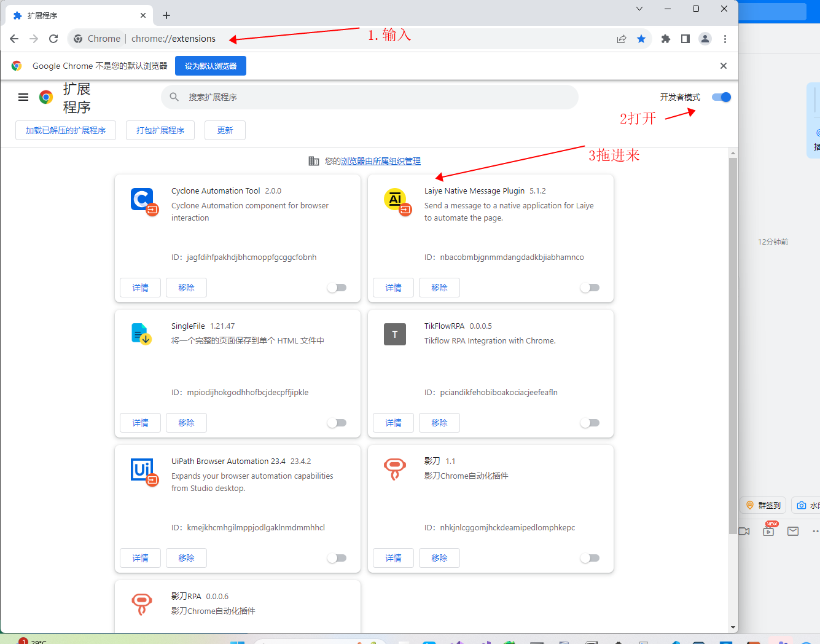Reload the extensions page
The width and height of the screenshot is (820, 644).
click(53, 39)
